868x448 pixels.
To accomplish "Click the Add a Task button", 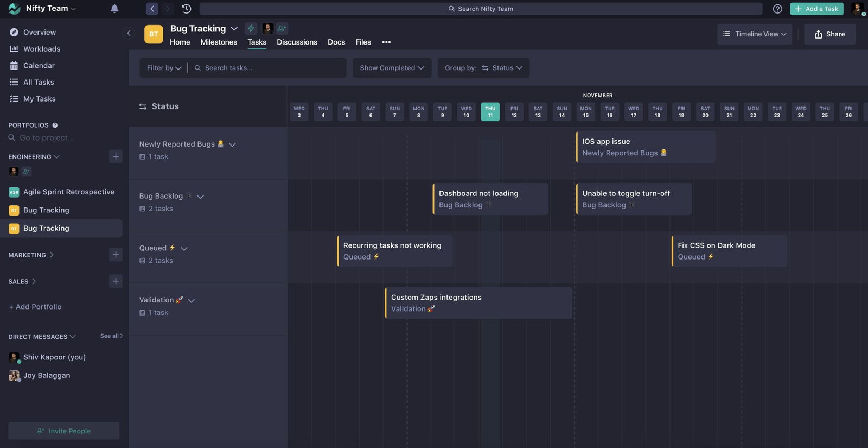I will pyautogui.click(x=816, y=9).
